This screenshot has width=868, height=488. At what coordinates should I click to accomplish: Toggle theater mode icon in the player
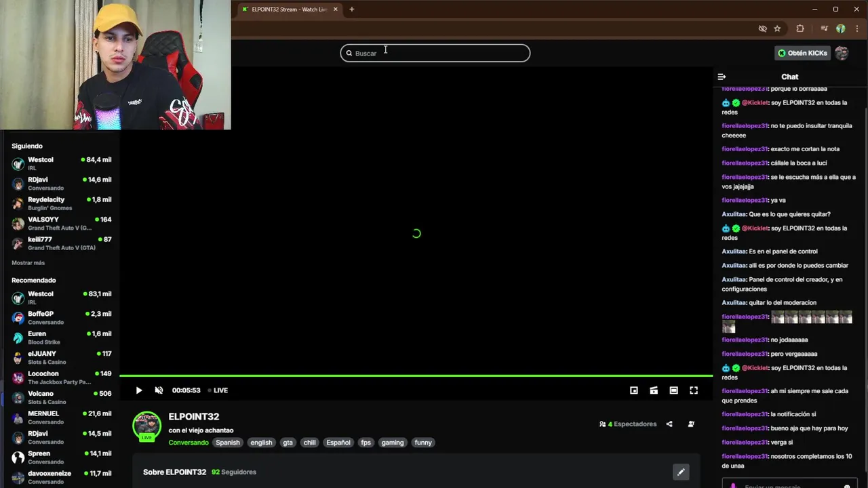(x=673, y=390)
